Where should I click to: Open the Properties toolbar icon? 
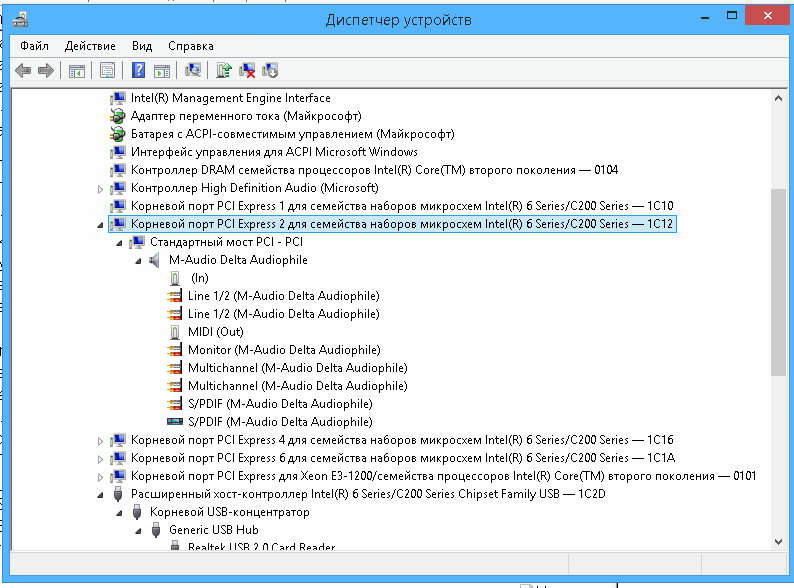pyautogui.click(x=107, y=70)
